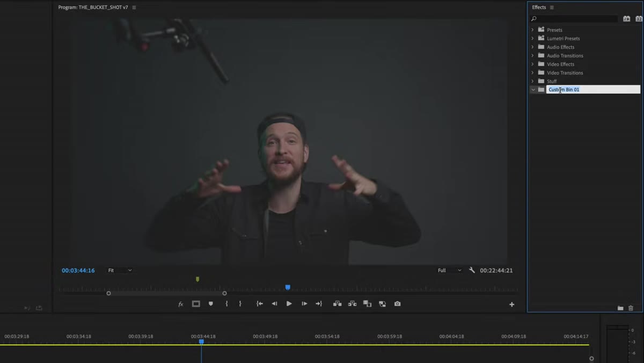Viewport: 644px width, 363px height.
Task: Select the Video Effects bin row
Action: (585, 64)
